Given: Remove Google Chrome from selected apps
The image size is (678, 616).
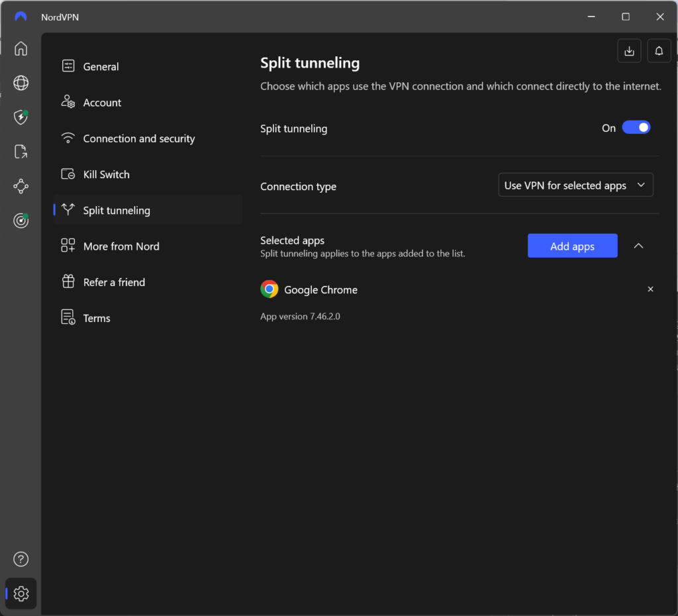Looking at the screenshot, I should [x=650, y=289].
